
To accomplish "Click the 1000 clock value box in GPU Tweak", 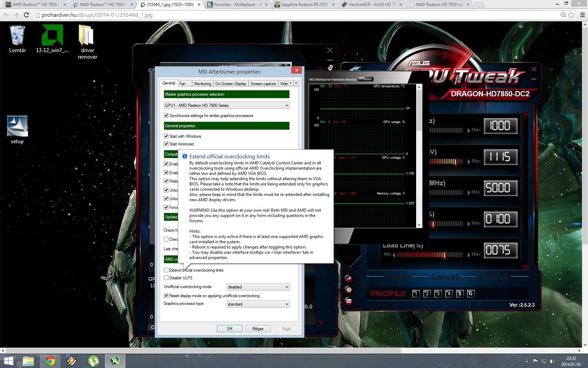I will point(500,126).
